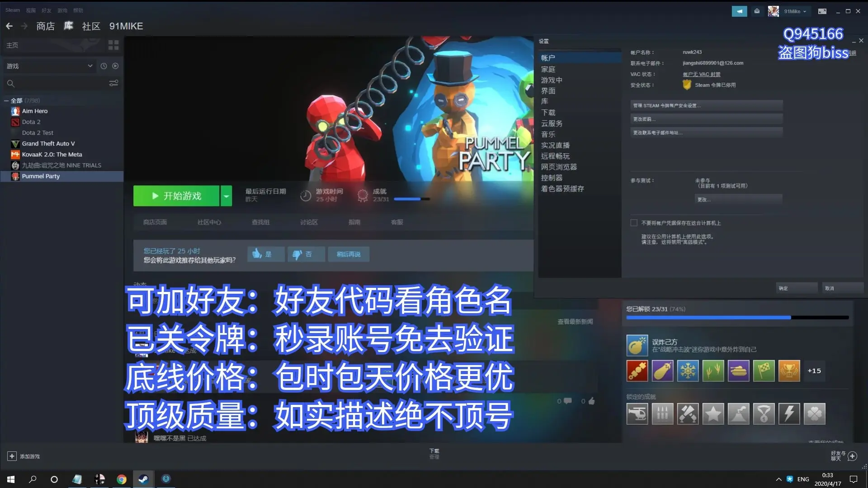This screenshot has height=488, width=868.
Task: Cancel the settings dialog
Action: (843, 288)
